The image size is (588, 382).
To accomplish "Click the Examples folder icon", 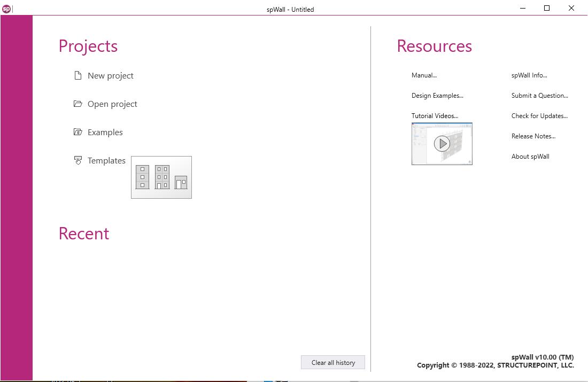I will (78, 131).
